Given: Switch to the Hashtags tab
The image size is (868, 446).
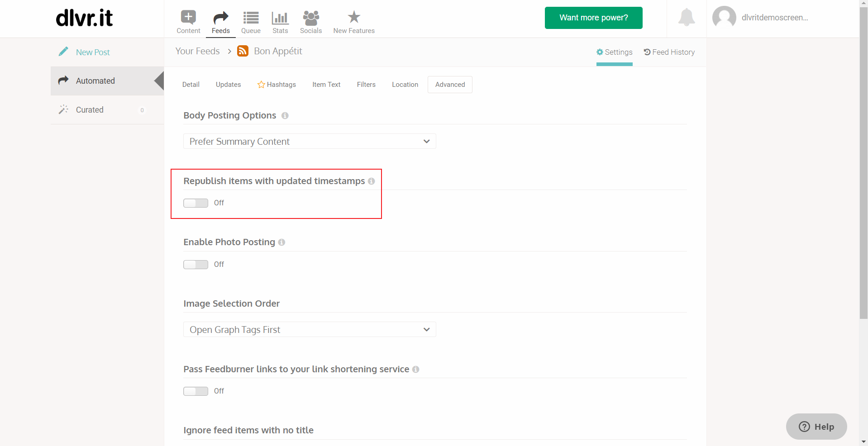Looking at the screenshot, I should tap(277, 85).
